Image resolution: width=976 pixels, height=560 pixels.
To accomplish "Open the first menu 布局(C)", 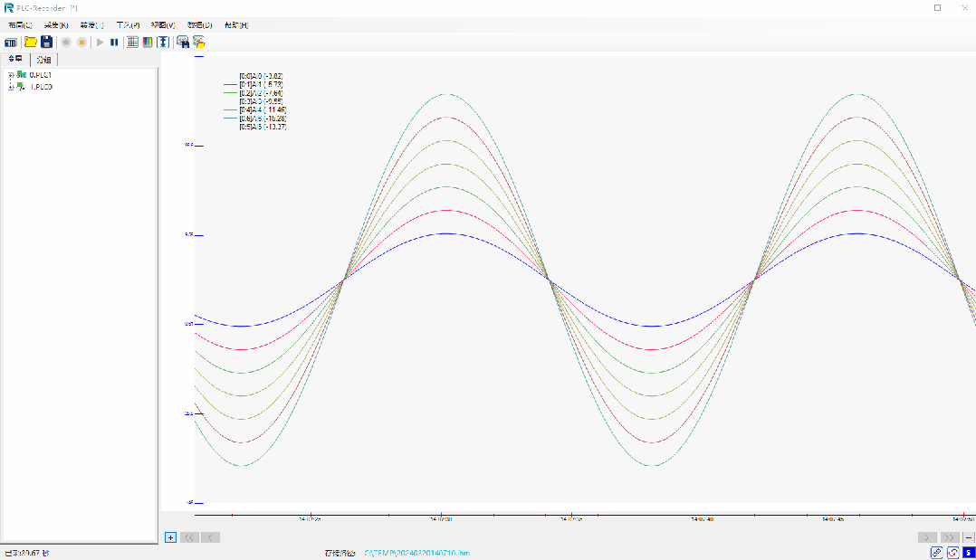I will pyautogui.click(x=20, y=25).
